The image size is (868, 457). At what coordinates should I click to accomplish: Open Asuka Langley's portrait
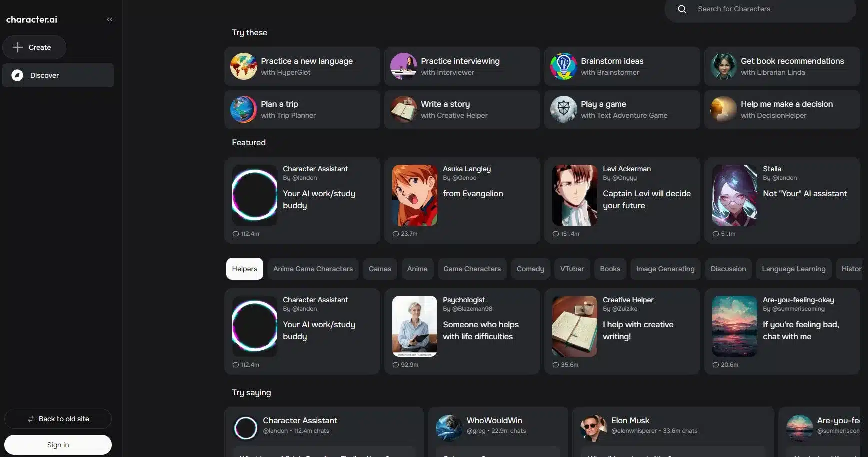[x=415, y=195]
